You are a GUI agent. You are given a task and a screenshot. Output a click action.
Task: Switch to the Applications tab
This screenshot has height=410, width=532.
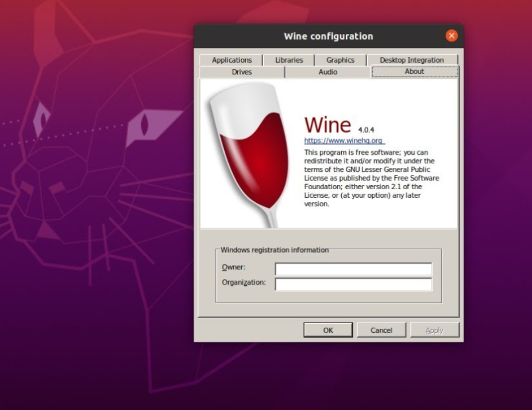click(232, 60)
